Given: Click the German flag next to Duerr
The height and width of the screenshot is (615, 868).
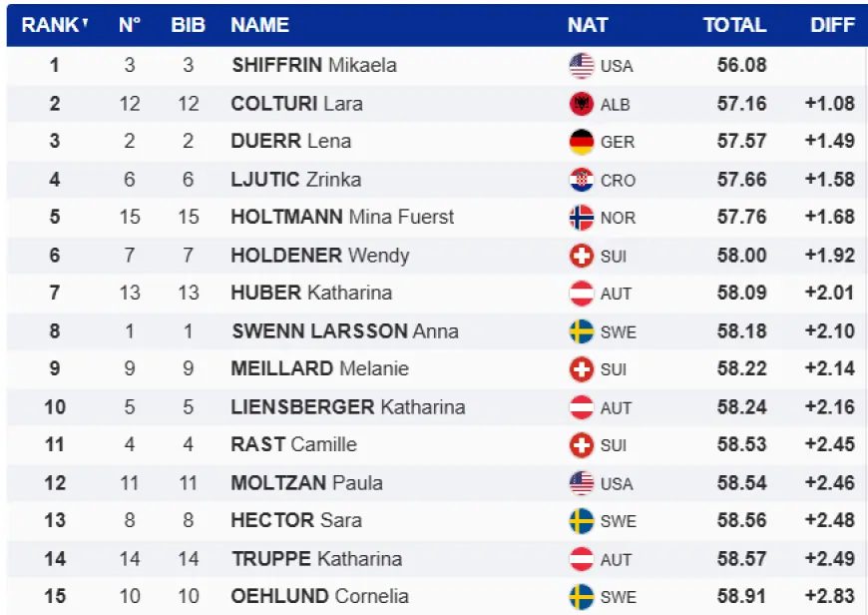Looking at the screenshot, I should [x=581, y=142].
